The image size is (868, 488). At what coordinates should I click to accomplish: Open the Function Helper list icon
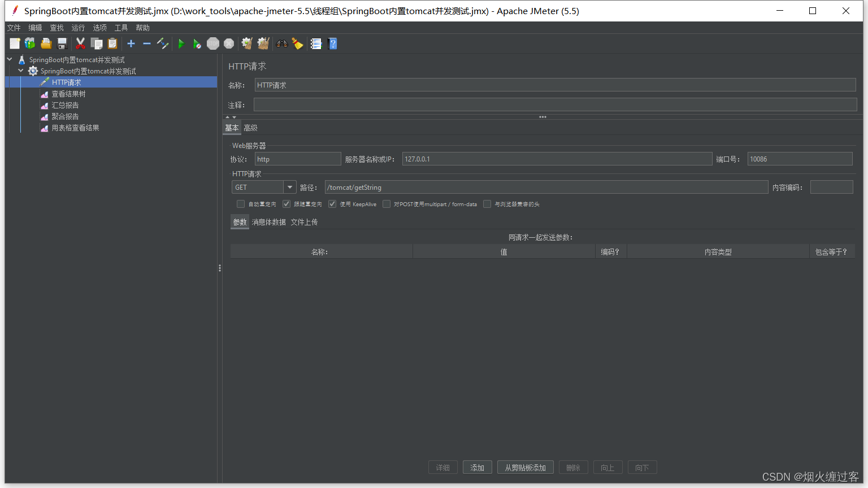(x=316, y=43)
